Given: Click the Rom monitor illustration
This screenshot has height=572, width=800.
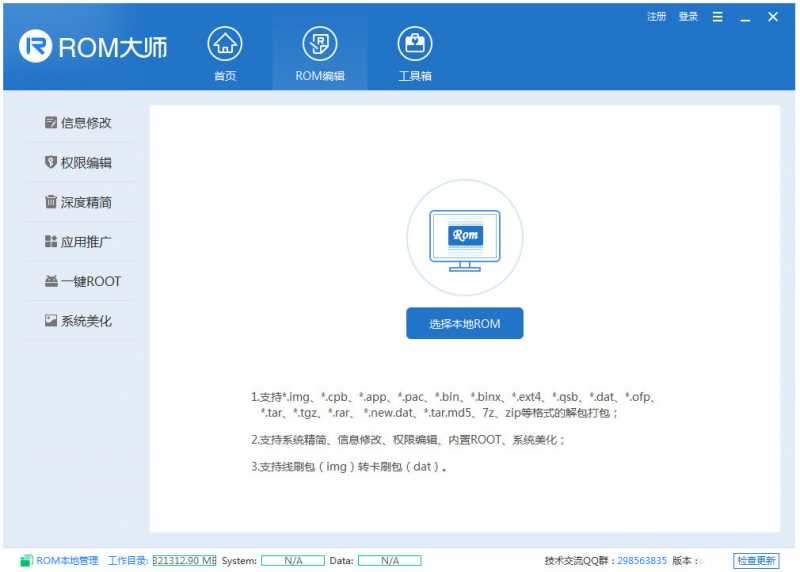Looking at the screenshot, I should click(x=465, y=240).
